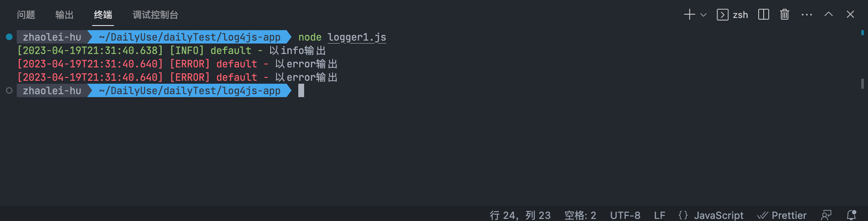Switch to the 问题 tab

tap(26, 15)
